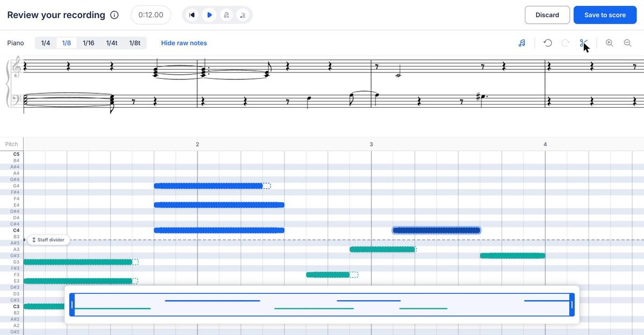The width and height of the screenshot is (644, 335).
Task: Select the 1/4t triplet quantization option
Action: [x=112, y=43]
